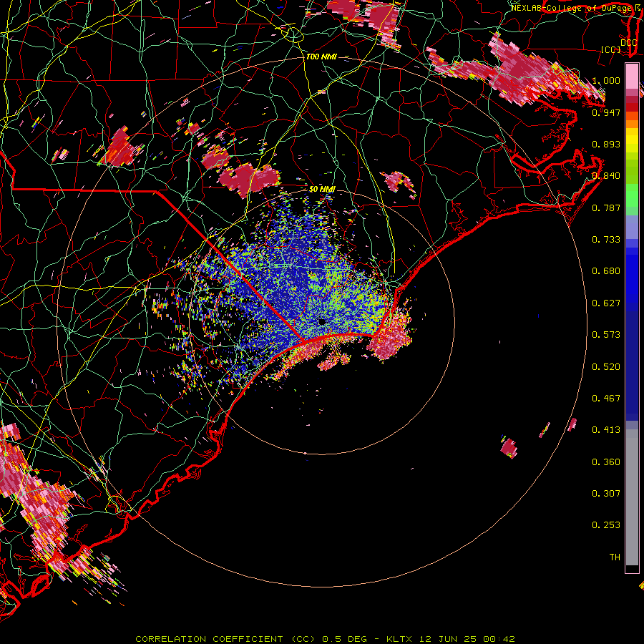Click the 0.360 scale label
The image size is (644, 644).
[606, 462]
